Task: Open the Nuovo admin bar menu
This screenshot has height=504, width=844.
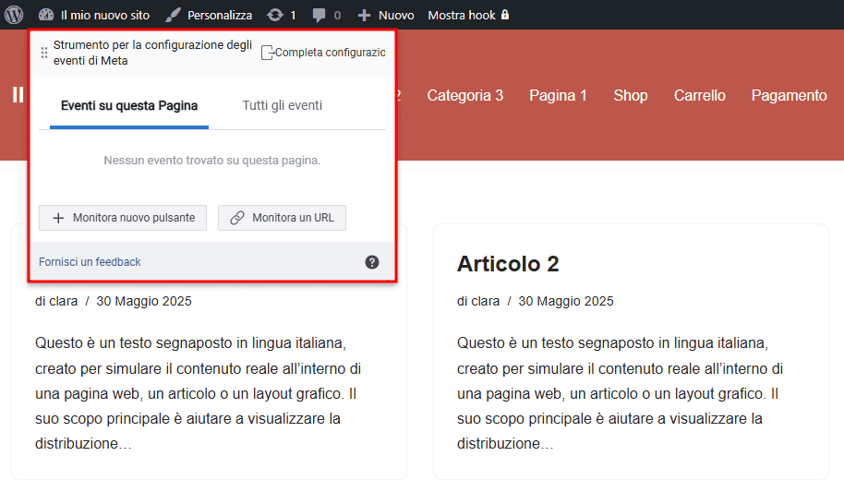Action: pyautogui.click(x=396, y=15)
